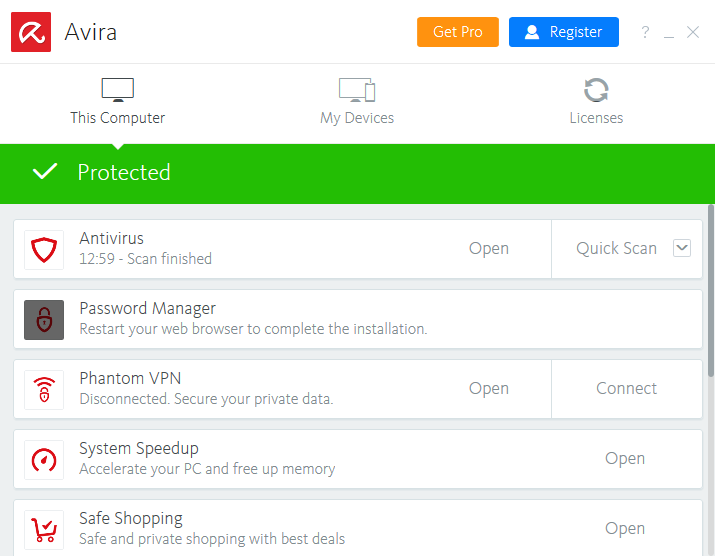Click the Avira red logo icon
Screen dimensions: 715x556
pos(31,32)
